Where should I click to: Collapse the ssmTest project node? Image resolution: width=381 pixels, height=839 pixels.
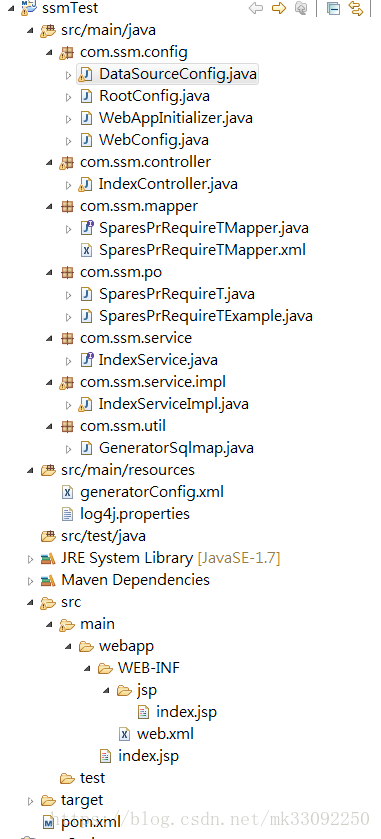(12, 10)
